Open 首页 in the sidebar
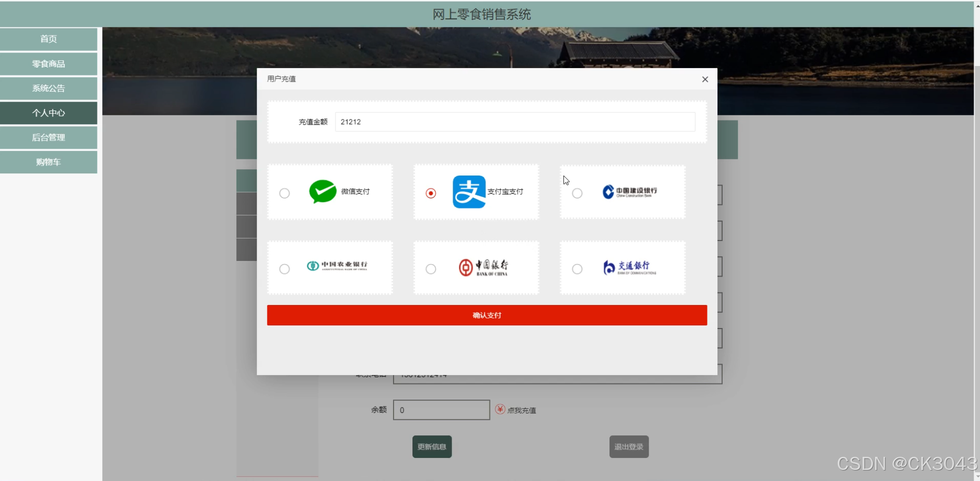 tap(49, 39)
